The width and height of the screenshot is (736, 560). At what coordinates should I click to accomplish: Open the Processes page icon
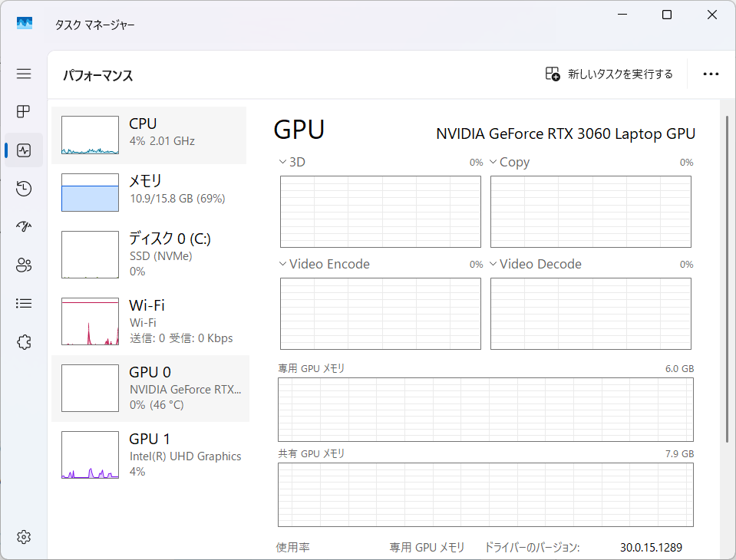click(24, 112)
